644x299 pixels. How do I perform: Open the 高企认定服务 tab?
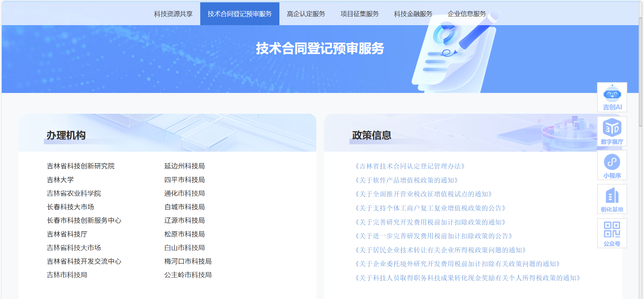click(306, 14)
